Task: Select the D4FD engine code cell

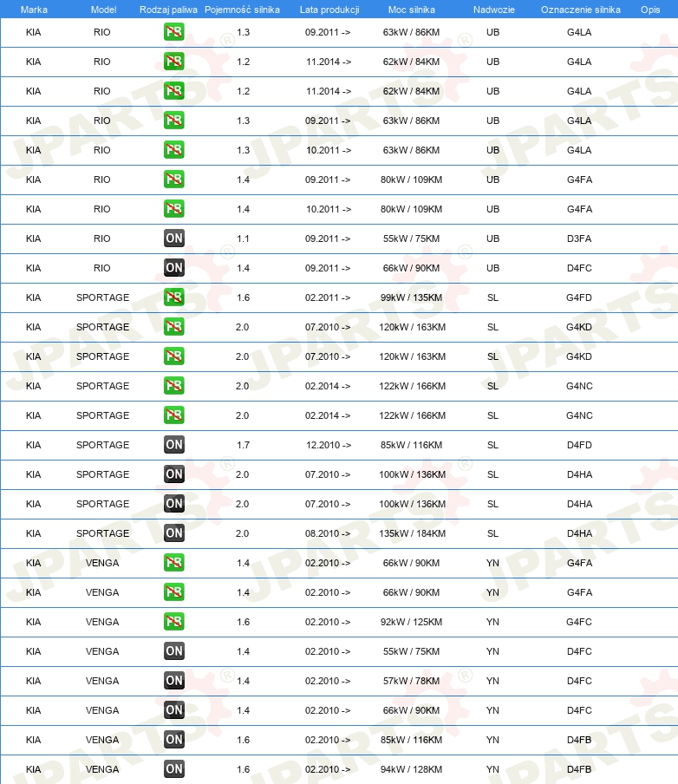Action: point(579,445)
